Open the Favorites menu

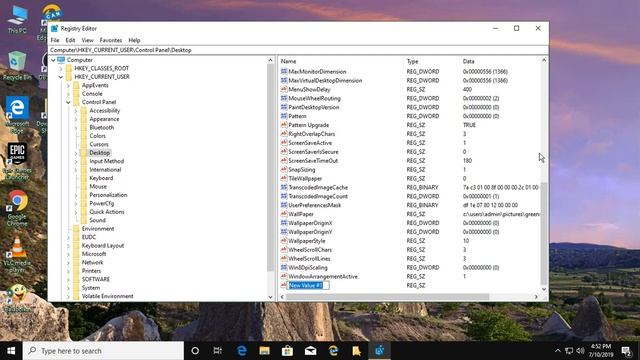tap(111, 40)
